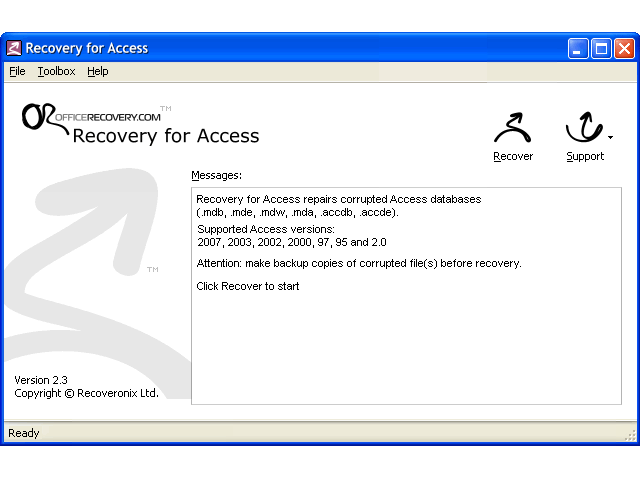Click the Recover arrow icon
This screenshot has width=640, height=480.
(x=513, y=128)
